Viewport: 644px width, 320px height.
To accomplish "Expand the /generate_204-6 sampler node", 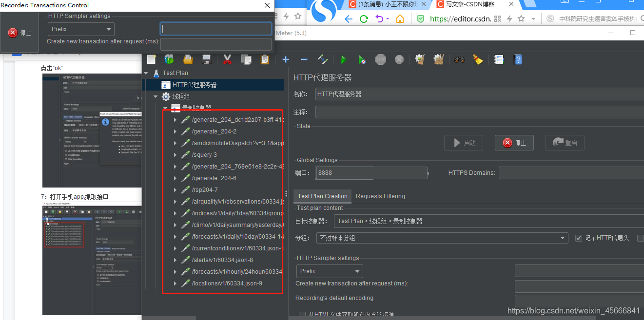I will (x=176, y=178).
